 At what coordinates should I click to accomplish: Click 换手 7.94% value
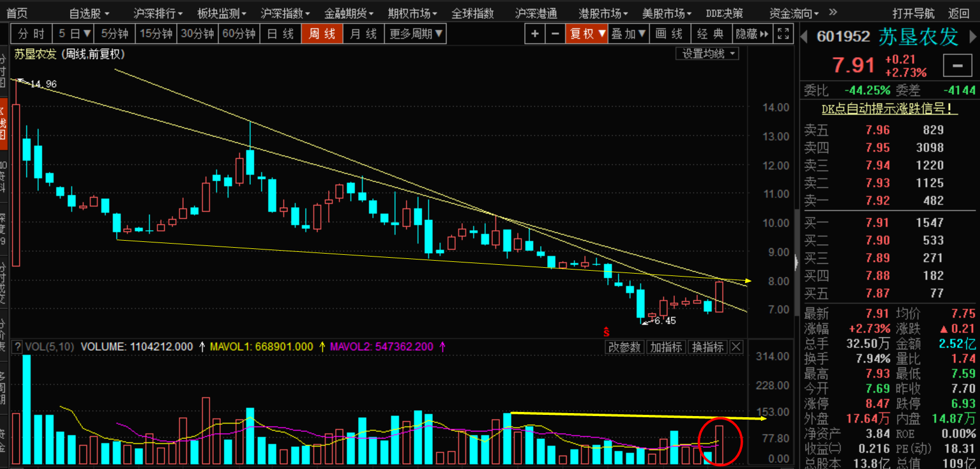pos(873,358)
